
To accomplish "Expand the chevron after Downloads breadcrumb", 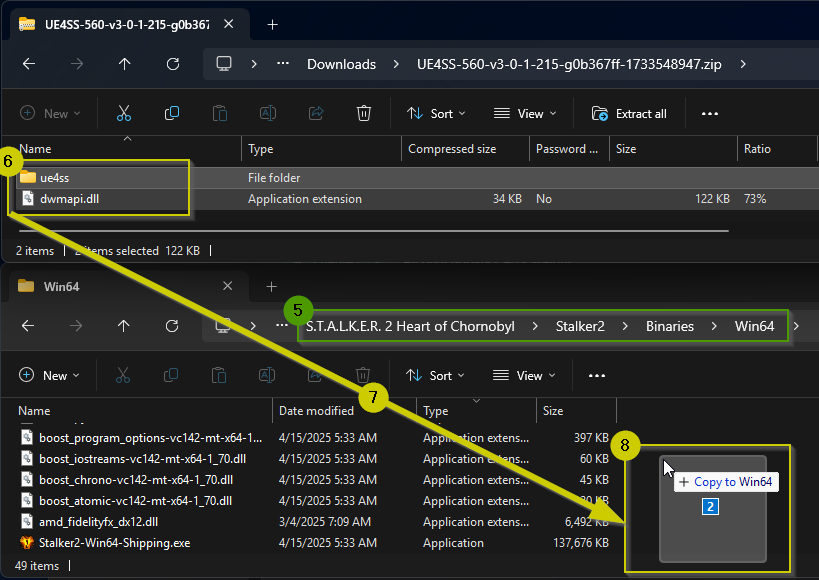I will click(396, 64).
